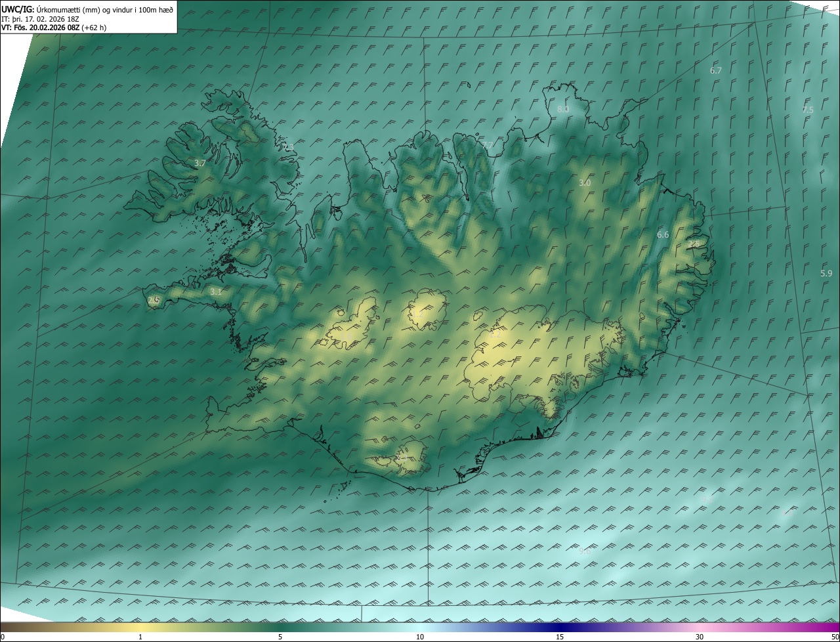
Task: Click the color scale label 0
Action: (3, 637)
